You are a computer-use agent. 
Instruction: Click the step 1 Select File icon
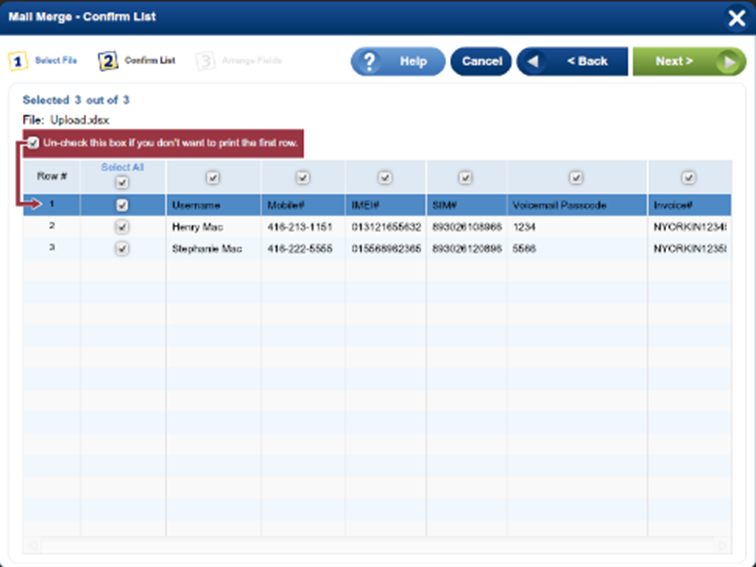tap(17, 61)
